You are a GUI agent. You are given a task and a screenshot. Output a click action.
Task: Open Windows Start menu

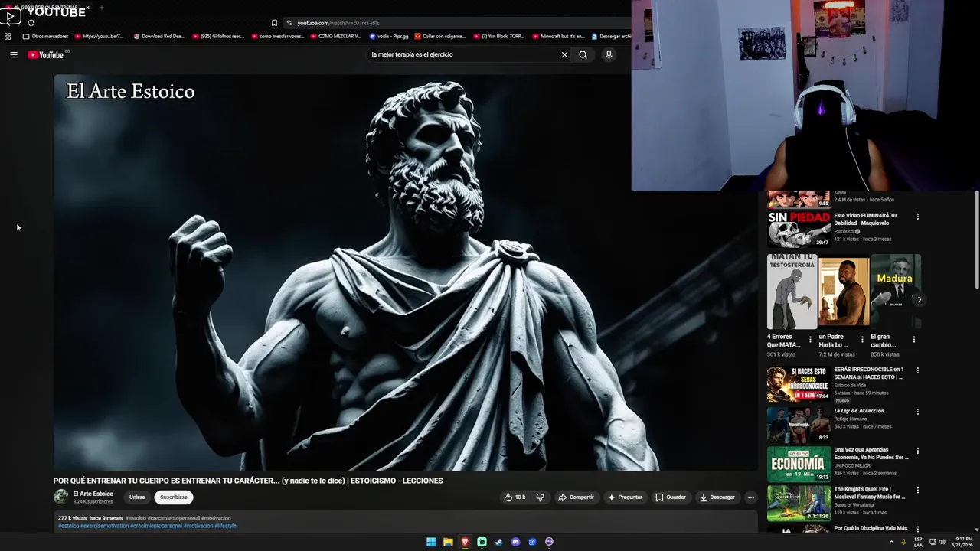tap(431, 542)
